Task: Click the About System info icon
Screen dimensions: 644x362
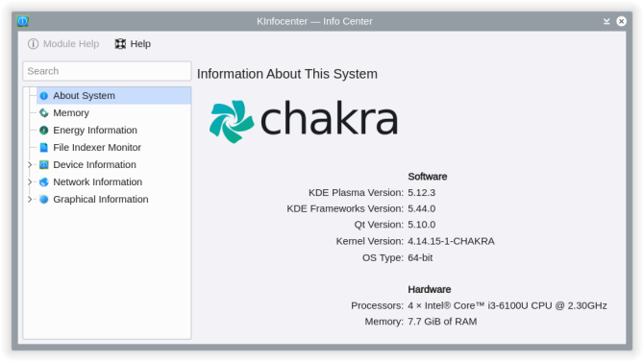Action: point(44,96)
